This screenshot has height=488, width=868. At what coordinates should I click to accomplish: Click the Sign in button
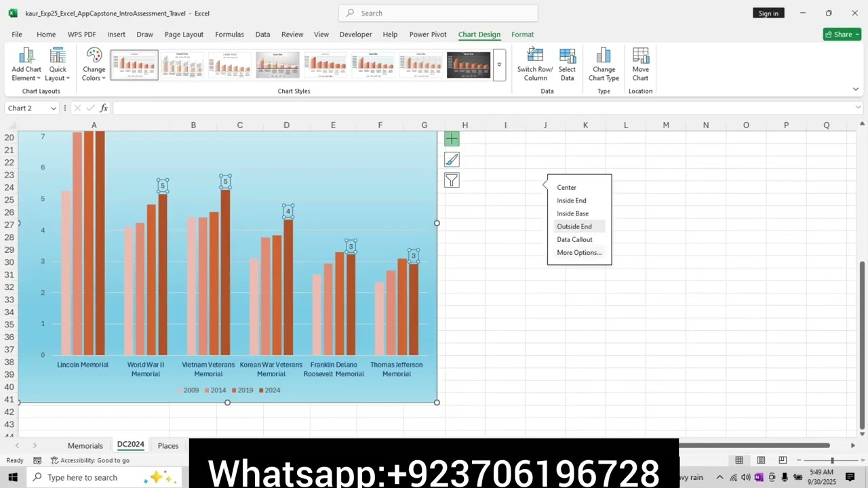[x=768, y=13]
